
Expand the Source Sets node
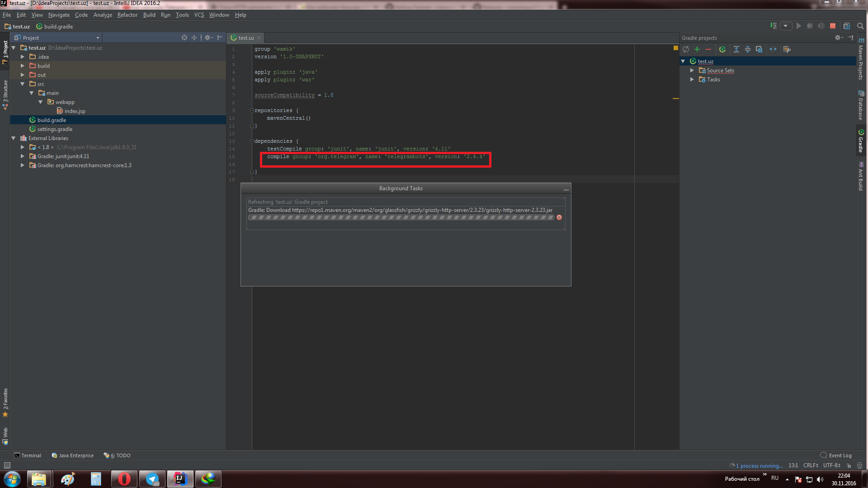click(x=692, y=70)
